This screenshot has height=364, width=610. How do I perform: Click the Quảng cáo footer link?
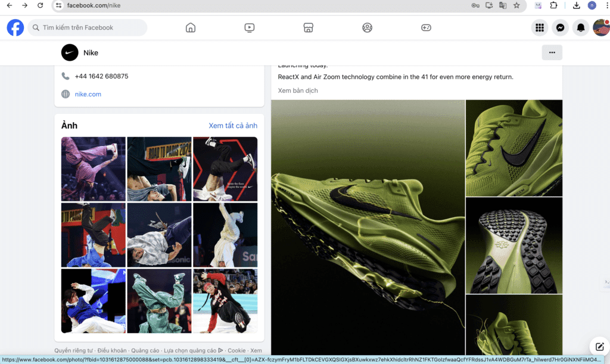(x=145, y=350)
